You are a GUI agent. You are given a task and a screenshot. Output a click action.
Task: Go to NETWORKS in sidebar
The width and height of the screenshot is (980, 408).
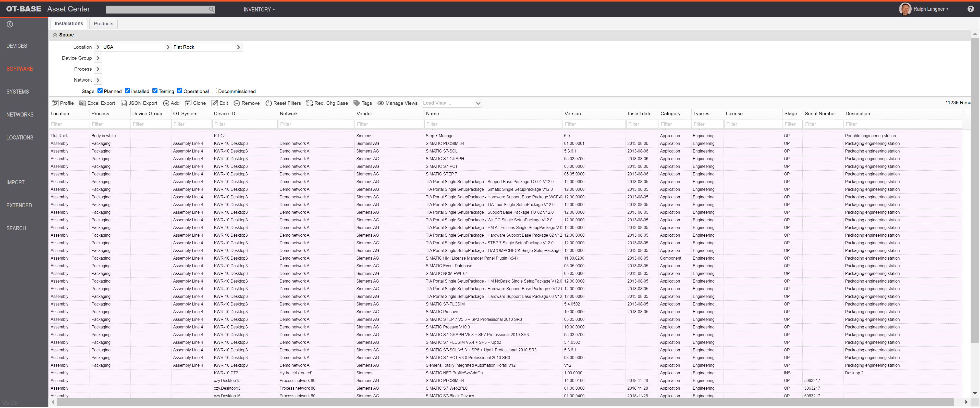pyautogui.click(x=20, y=114)
